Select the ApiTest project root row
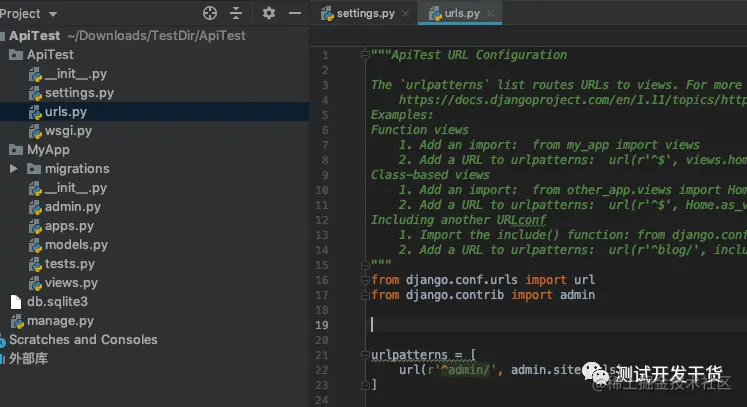 coord(154,36)
